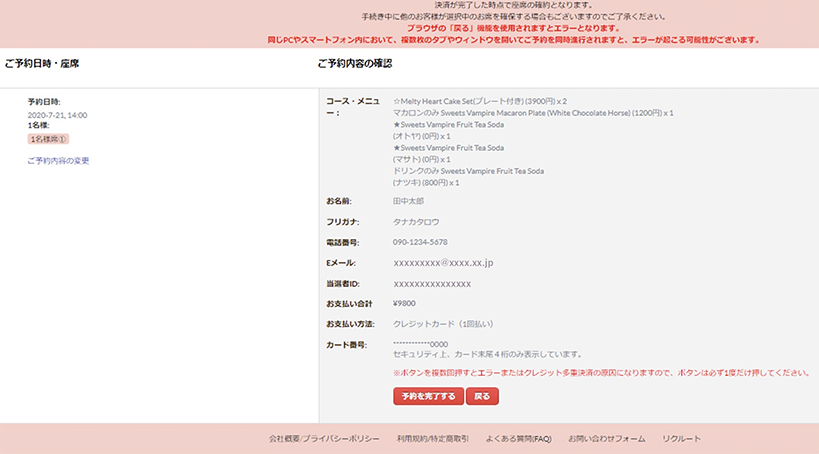Click the ご予約内容の確認 section heading

coord(354,64)
